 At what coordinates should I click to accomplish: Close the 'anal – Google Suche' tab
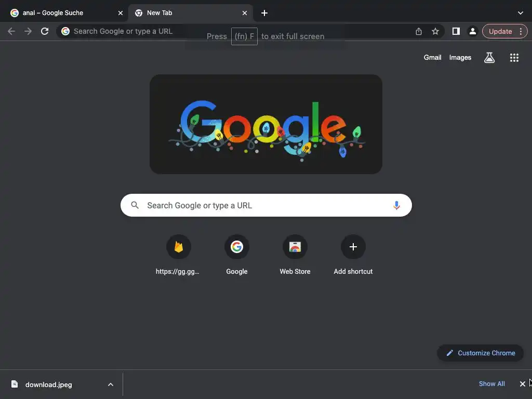click(121, 13)
